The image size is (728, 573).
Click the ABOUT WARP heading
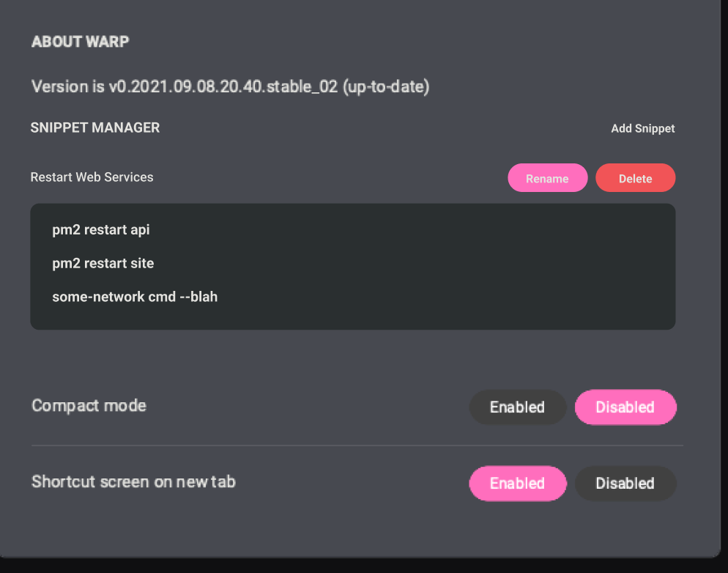click(x=80, y=42)
